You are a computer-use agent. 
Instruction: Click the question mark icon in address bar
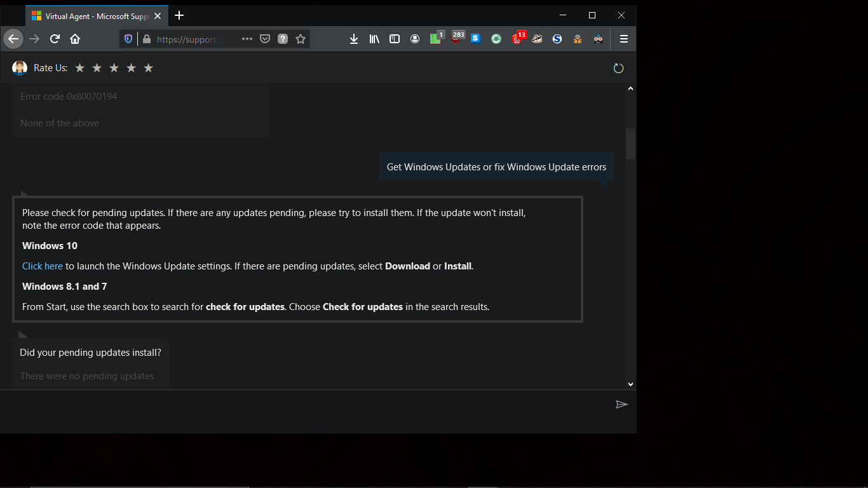283,39
